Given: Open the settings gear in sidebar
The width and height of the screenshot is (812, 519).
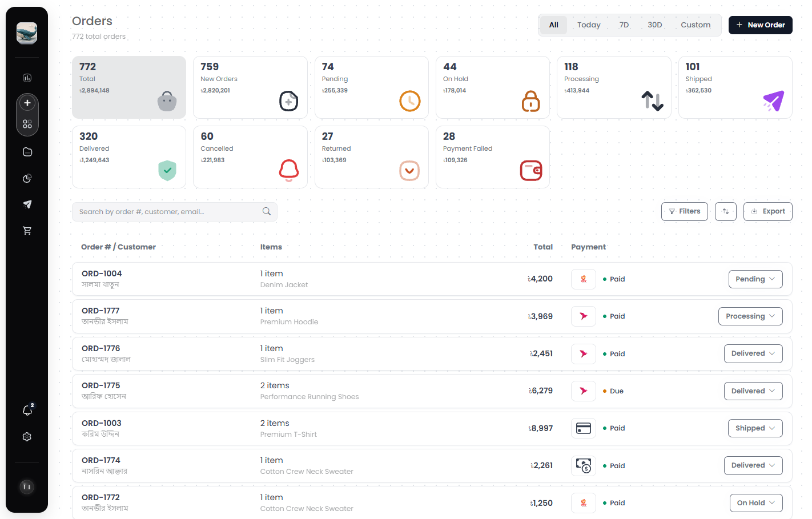Looking at the screenshot, I should point(27,437).
